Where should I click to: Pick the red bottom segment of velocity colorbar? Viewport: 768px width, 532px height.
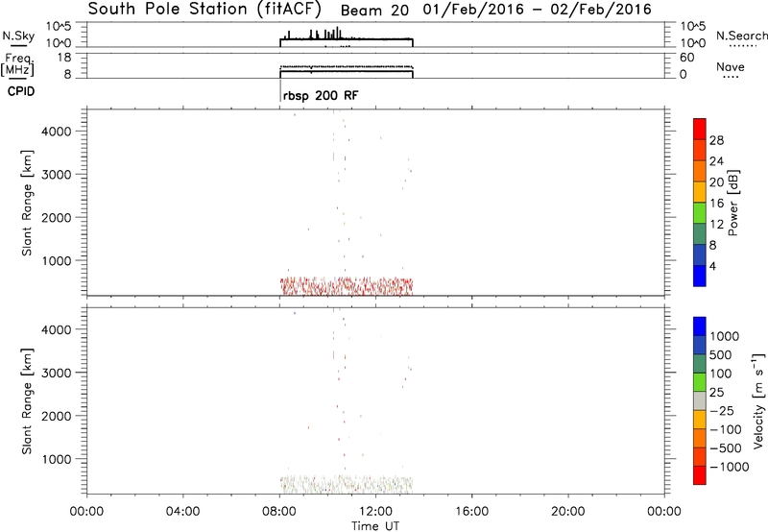[x=700, y=475]
